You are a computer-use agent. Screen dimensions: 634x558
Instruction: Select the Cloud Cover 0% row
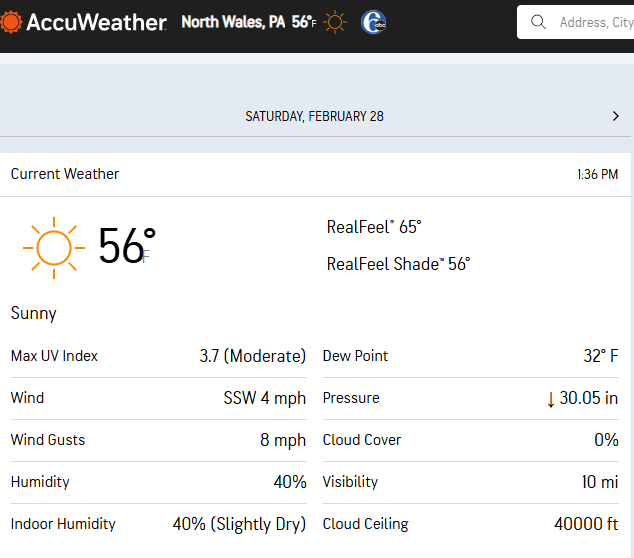tap(470, 440)
